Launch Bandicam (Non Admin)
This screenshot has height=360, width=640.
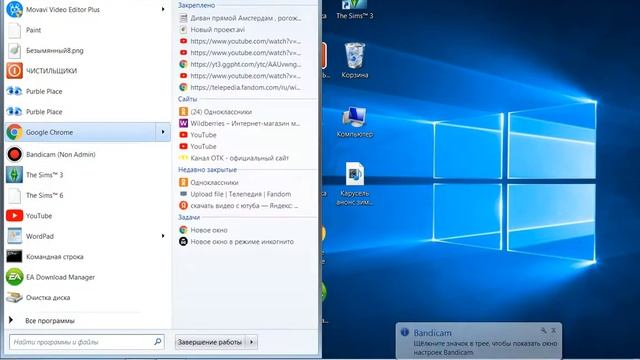point(87,154)
